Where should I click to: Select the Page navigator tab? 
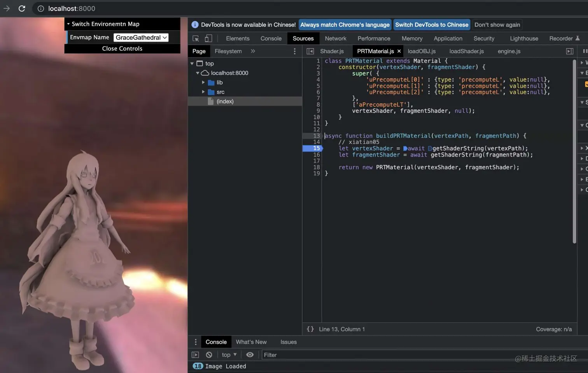tap(199, 51)
